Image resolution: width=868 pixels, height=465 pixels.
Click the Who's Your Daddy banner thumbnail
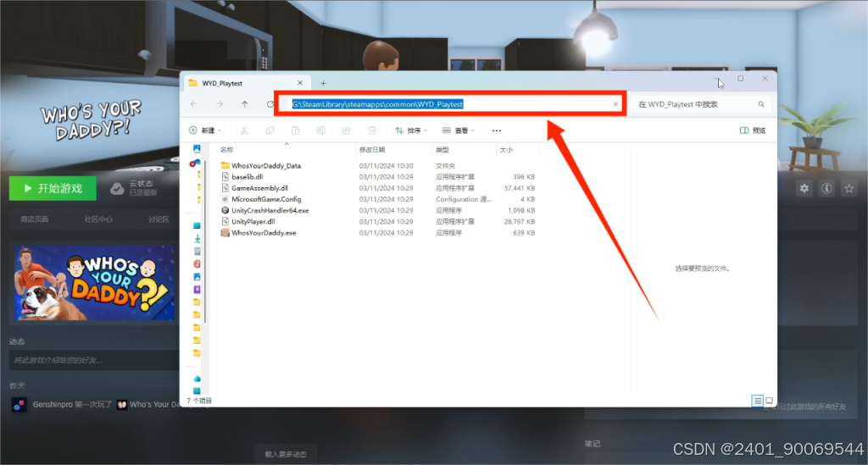[x=94, y=283]
